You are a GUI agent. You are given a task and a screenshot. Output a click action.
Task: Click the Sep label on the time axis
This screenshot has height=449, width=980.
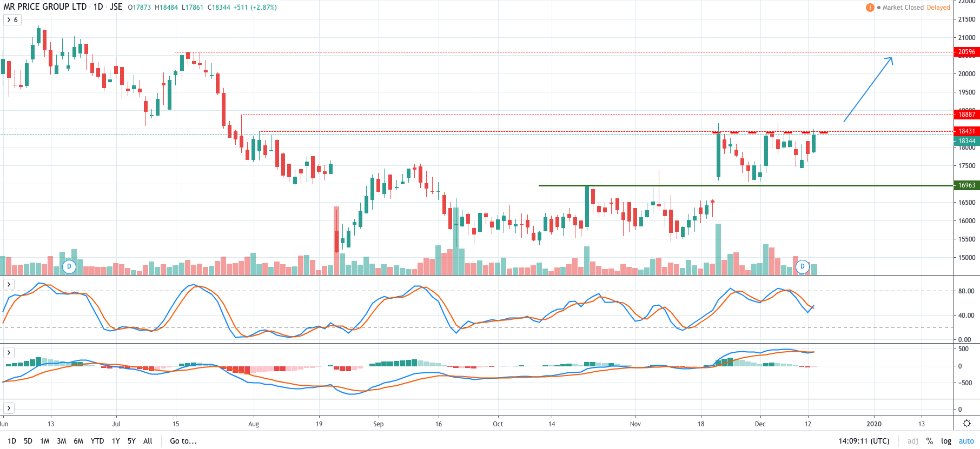click(379, 424)
